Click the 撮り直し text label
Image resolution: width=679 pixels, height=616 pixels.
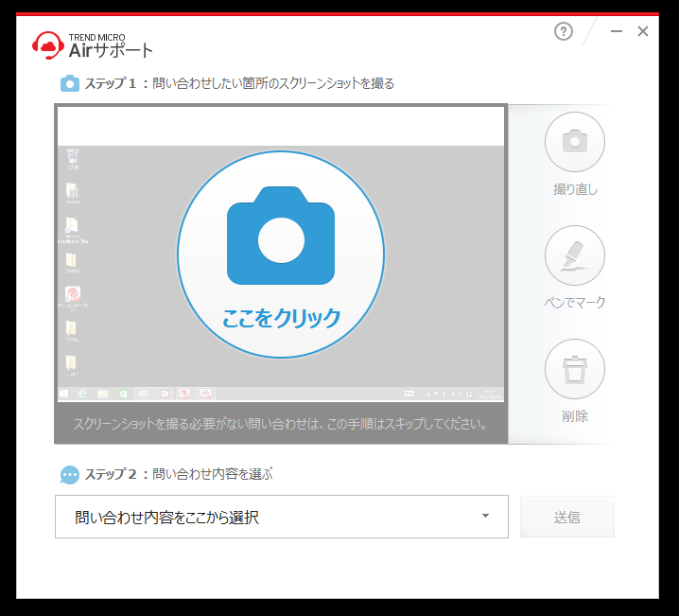[x=575, y=189]
